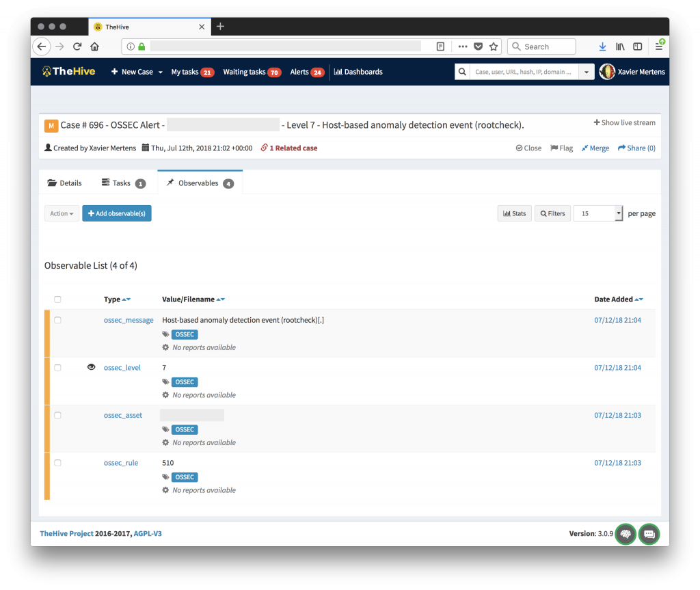This screenshot has width=700, height=590.
Task: Close the case
Action: click(528, 148)
